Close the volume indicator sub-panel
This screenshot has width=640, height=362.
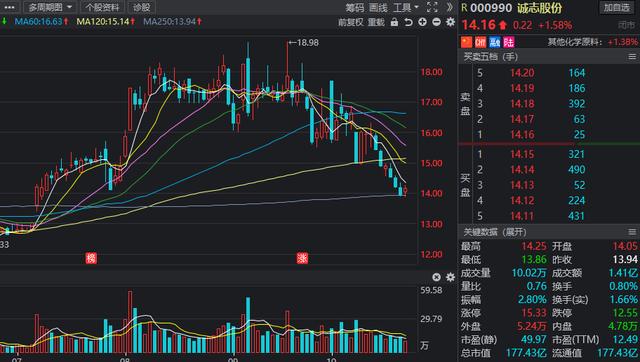pos(436,277)
